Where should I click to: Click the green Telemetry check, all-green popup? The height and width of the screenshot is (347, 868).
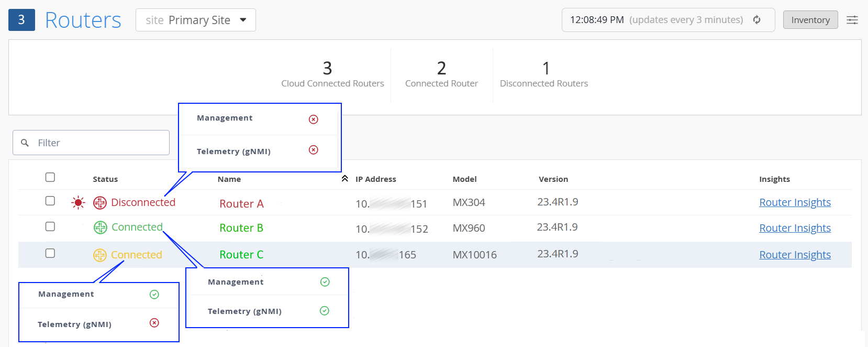325,311
